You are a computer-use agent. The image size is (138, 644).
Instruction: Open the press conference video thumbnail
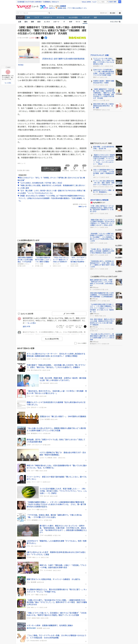(x=29, y=52)
